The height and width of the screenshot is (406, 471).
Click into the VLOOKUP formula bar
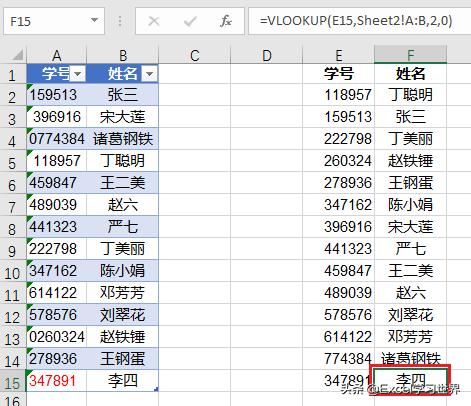(x=359, y=21)
